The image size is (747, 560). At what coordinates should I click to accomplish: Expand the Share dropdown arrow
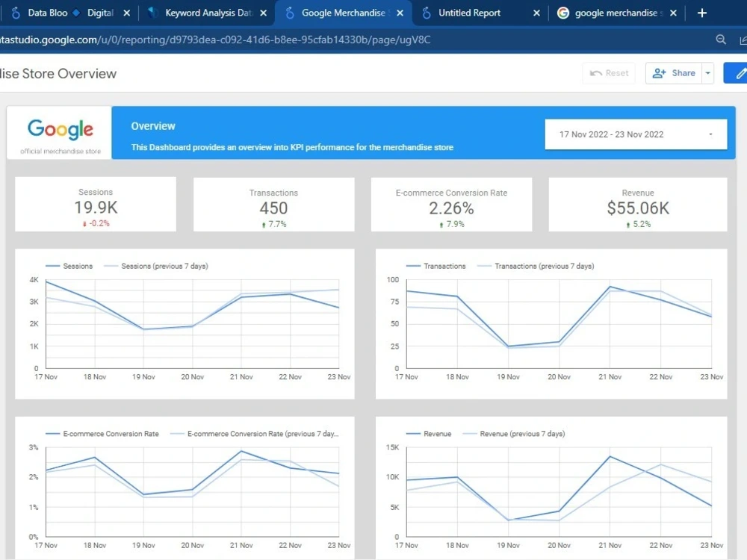click(708, 73)
